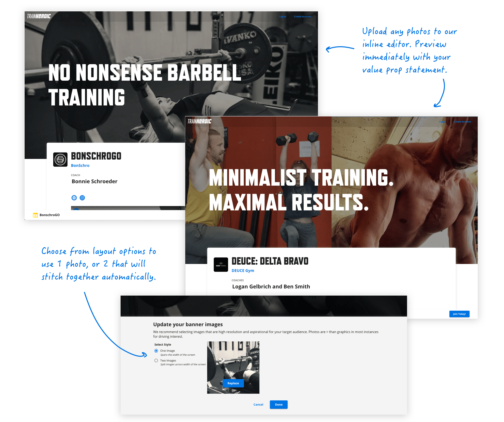Click the TrainHeroic wordmark on DEUCE page

pyautogui.click(x=200, y=122)
